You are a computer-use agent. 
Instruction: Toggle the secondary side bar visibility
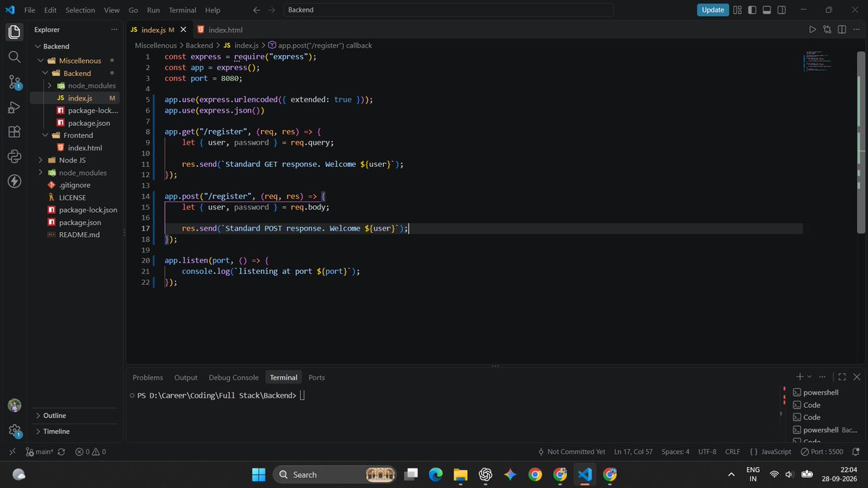[x=781, y=10]
